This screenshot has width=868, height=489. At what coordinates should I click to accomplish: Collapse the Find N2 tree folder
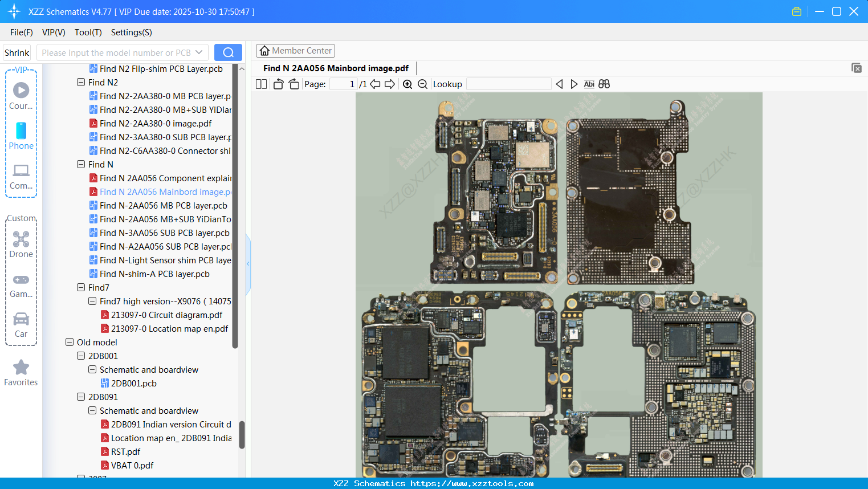point(81,83)
